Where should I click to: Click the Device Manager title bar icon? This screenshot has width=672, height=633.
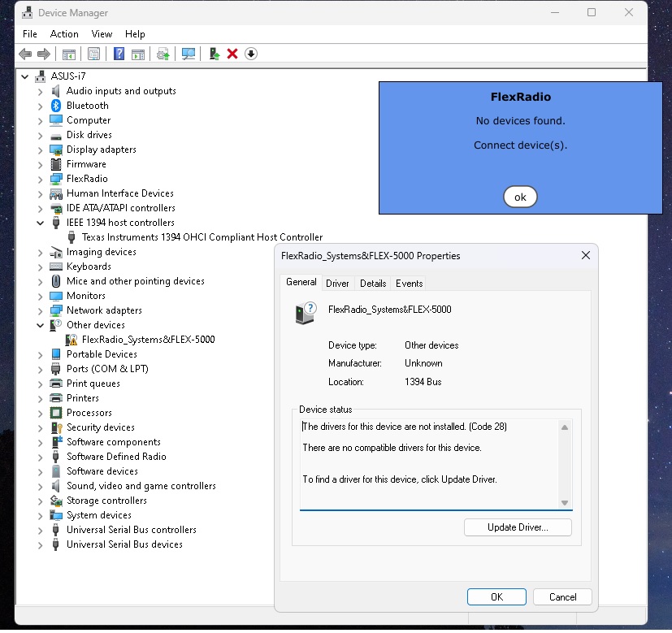click(x=28, y=12)
